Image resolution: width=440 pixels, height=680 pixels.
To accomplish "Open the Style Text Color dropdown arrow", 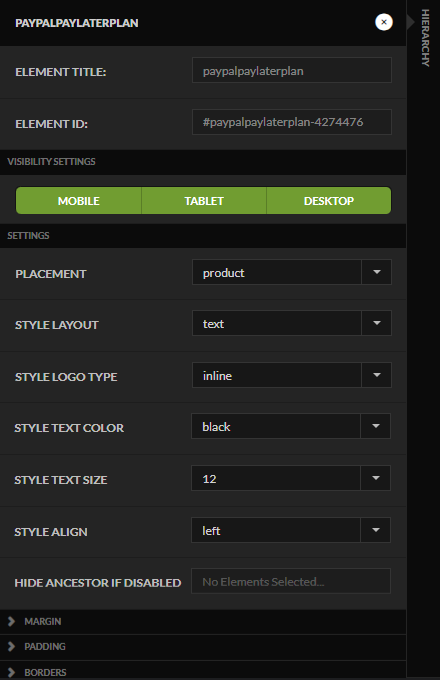I will [x=375, y=426].
